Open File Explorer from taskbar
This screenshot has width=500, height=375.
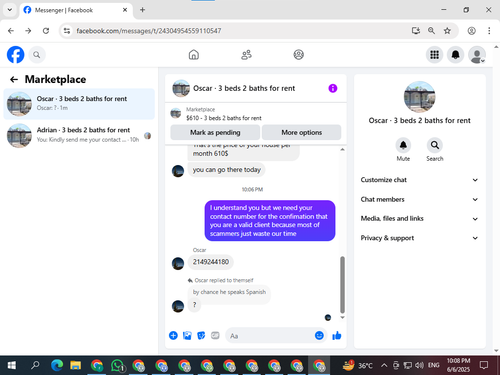pyautogui.click(x=76, y=365)
